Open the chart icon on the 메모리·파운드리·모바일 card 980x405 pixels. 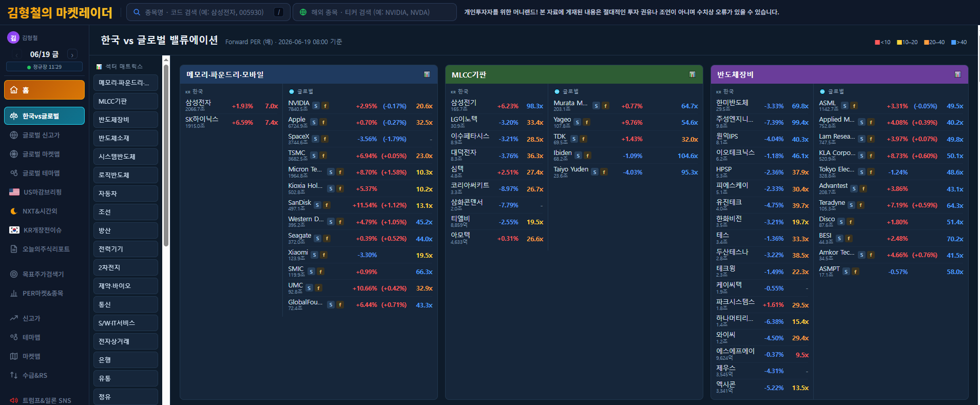point(427,74)
